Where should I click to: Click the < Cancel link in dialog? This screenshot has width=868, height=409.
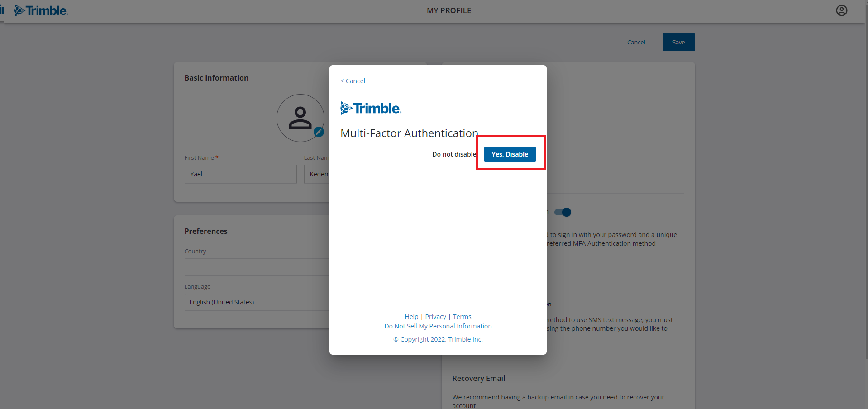click(x=353, y=81)
